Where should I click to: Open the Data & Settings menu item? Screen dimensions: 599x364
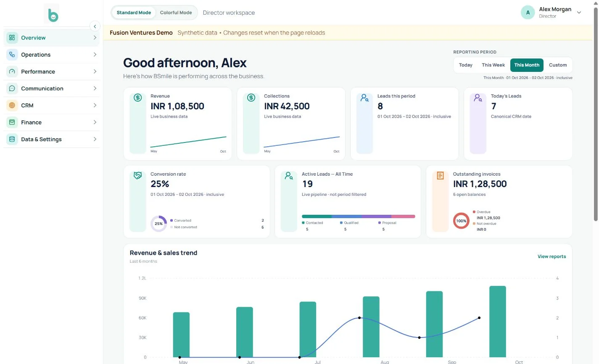pyautogui.click(x=52, y=139)
